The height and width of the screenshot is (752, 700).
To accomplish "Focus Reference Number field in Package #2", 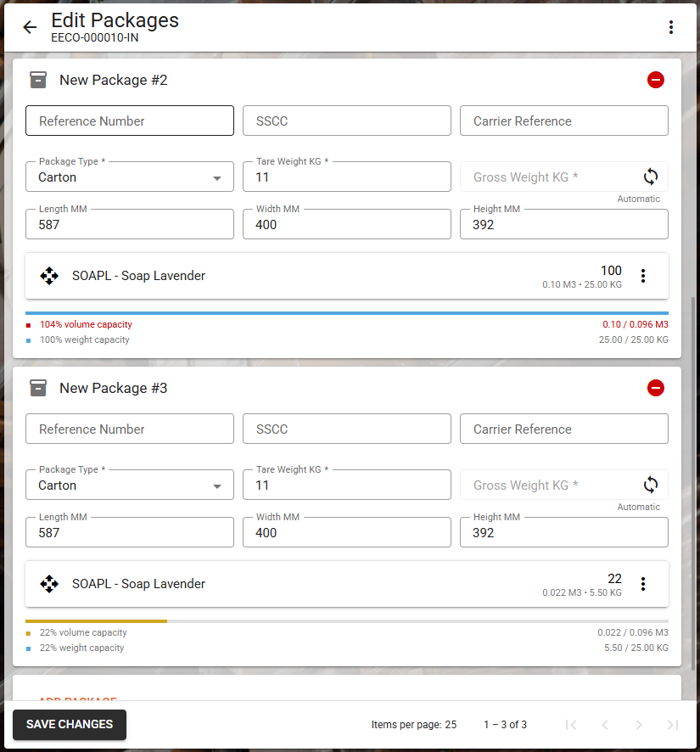I will [130, 121].
